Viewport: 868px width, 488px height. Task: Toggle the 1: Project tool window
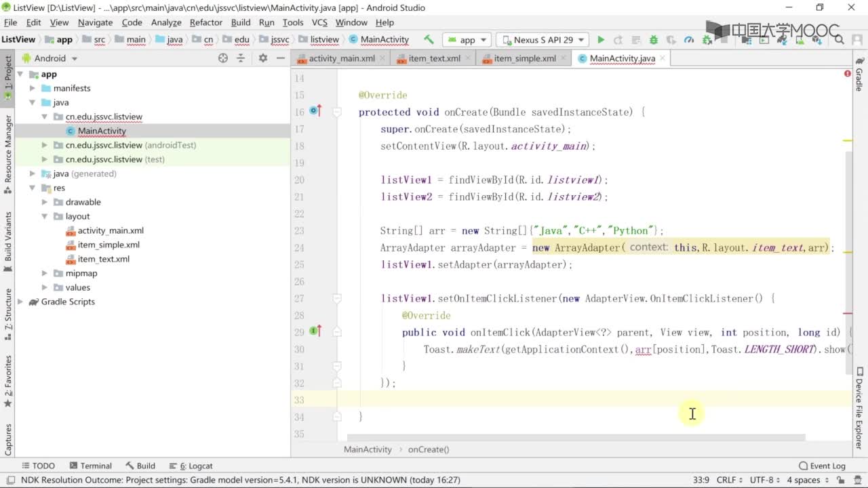tap(7, 77)
